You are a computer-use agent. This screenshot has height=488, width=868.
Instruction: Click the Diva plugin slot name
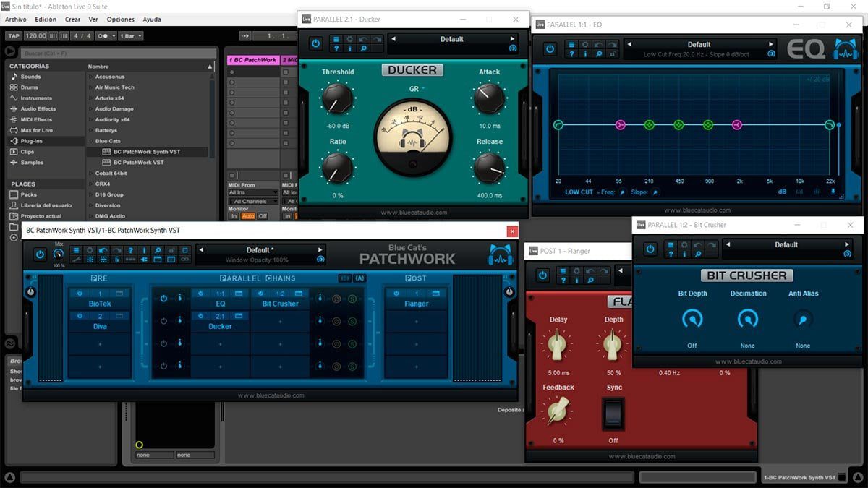point(100,326)
